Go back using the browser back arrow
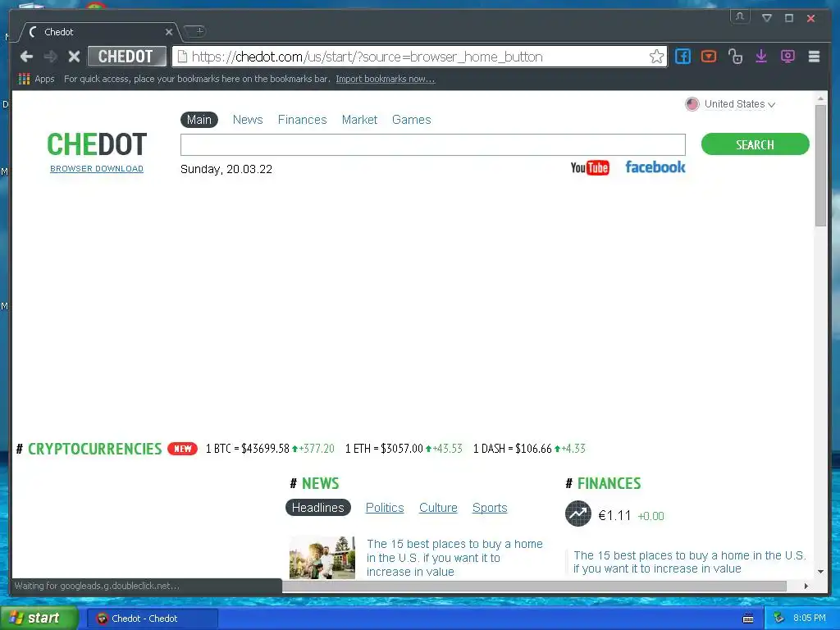This screenshot has width=840, height=630. (x=26, y=57)
